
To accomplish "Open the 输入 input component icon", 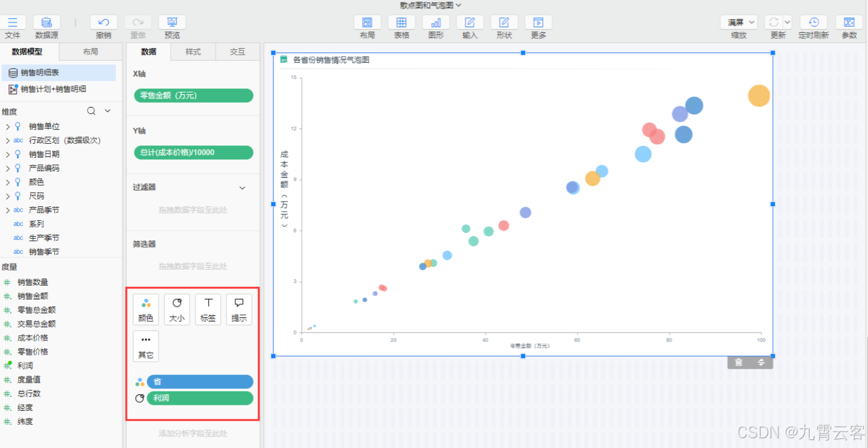I will click(x=470, y=23).
